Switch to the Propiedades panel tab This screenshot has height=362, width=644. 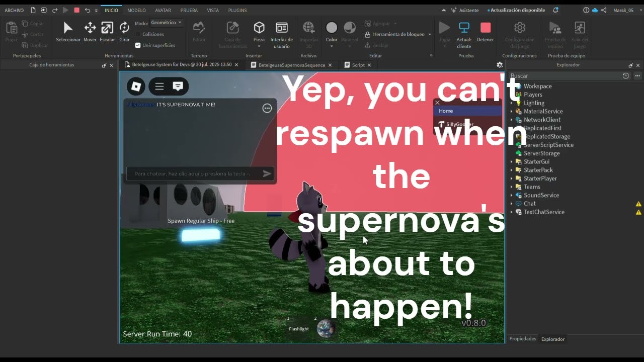[x=523, y=339]
